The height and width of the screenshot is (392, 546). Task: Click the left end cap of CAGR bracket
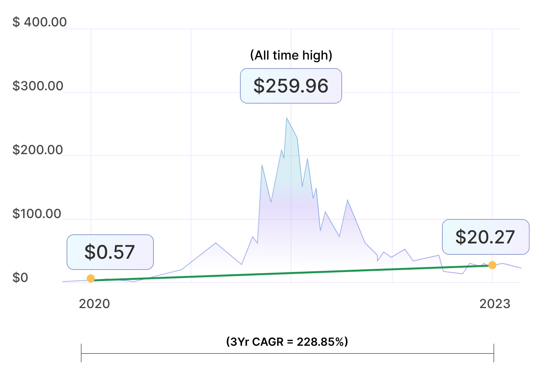(x=81, y=353)
